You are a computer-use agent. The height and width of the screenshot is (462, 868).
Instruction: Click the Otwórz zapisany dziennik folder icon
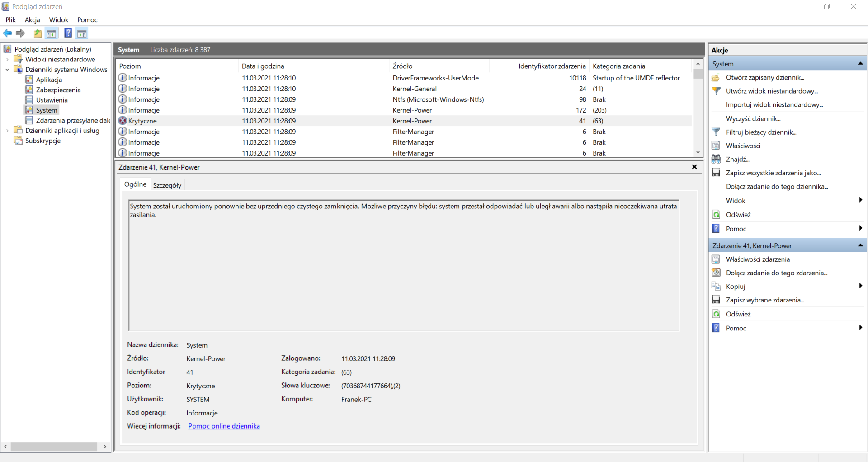[x=716, y=78]
